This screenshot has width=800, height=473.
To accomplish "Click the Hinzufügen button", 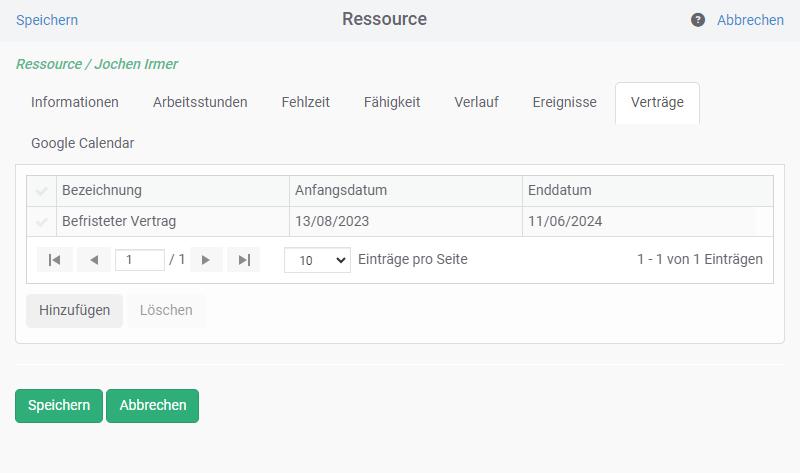I will (x=74, y=310).
